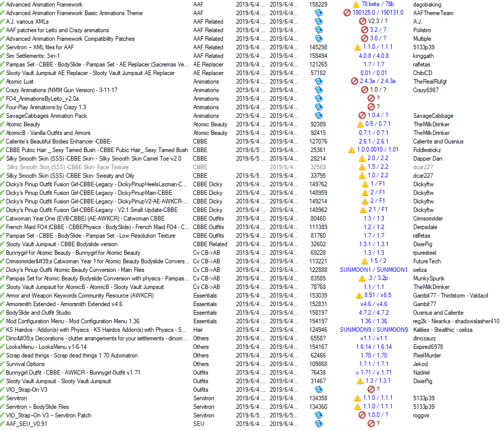
Task: Toggle the green checkmark for Survival Options
Action: pyautogui.click(x=2, y=364)
